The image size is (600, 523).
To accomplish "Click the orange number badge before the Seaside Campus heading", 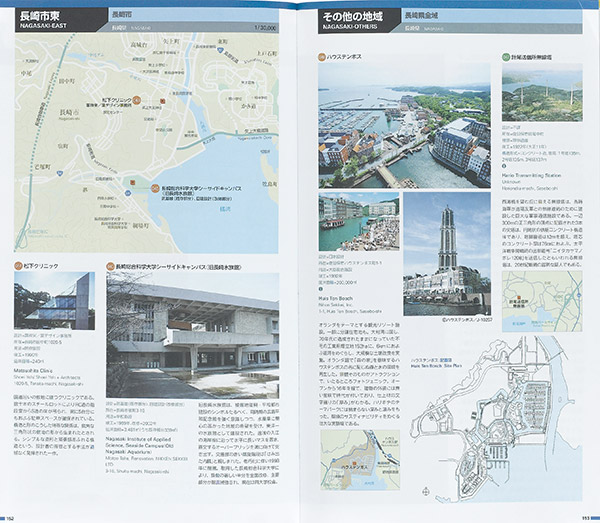I will tap(110, 266).
